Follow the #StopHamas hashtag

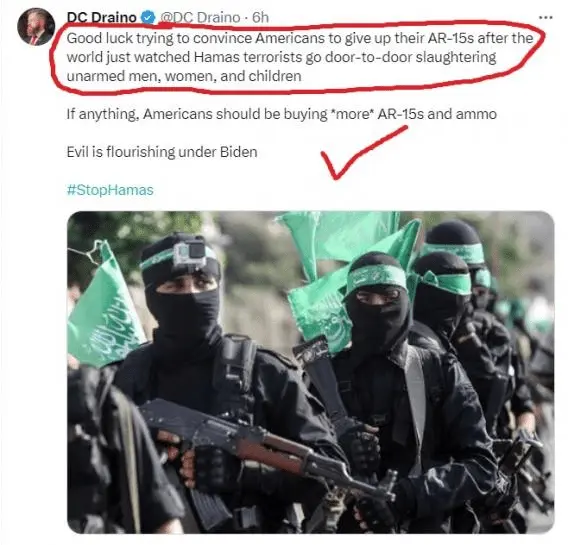point(110,190)
